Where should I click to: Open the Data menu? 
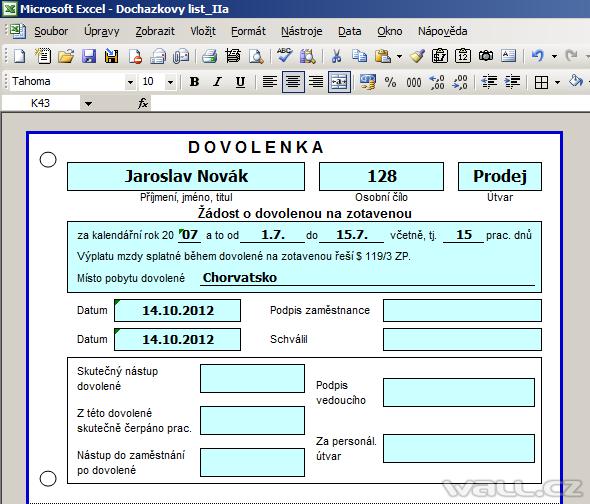[350, 31]
